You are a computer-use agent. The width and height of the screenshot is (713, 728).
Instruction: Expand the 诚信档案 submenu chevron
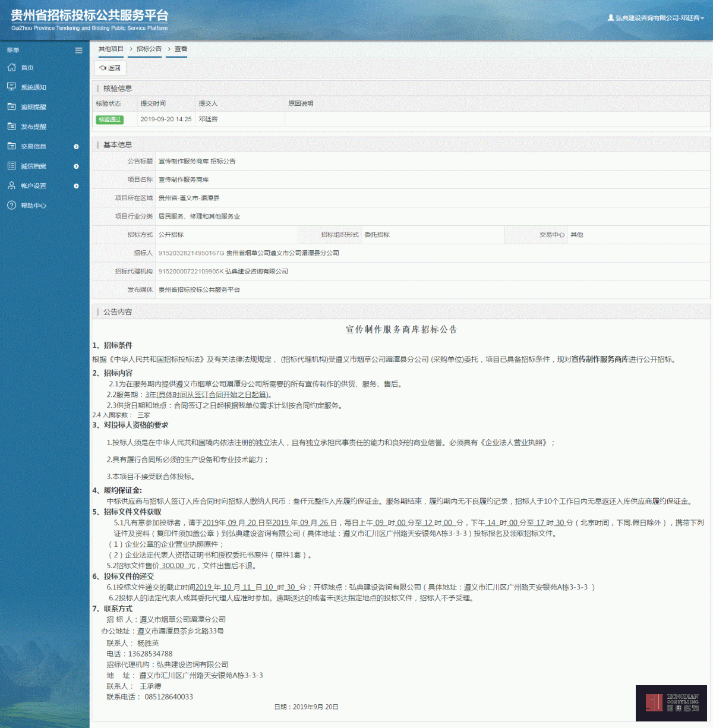pyautogui.click(x=75, y=166)
